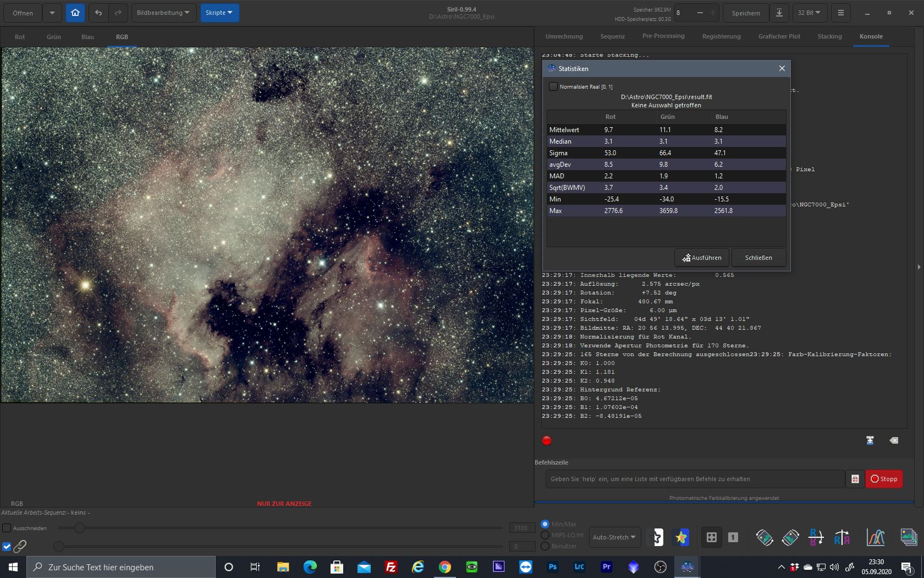Open Lightroom Classic from taskbar
The image size is (924, 578).
(x=580, y=567)
